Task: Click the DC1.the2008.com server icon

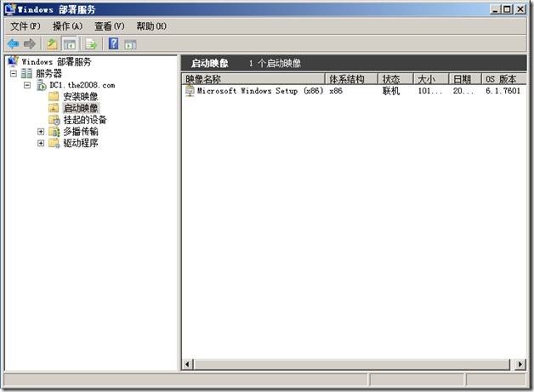Action: pos(41,85)
